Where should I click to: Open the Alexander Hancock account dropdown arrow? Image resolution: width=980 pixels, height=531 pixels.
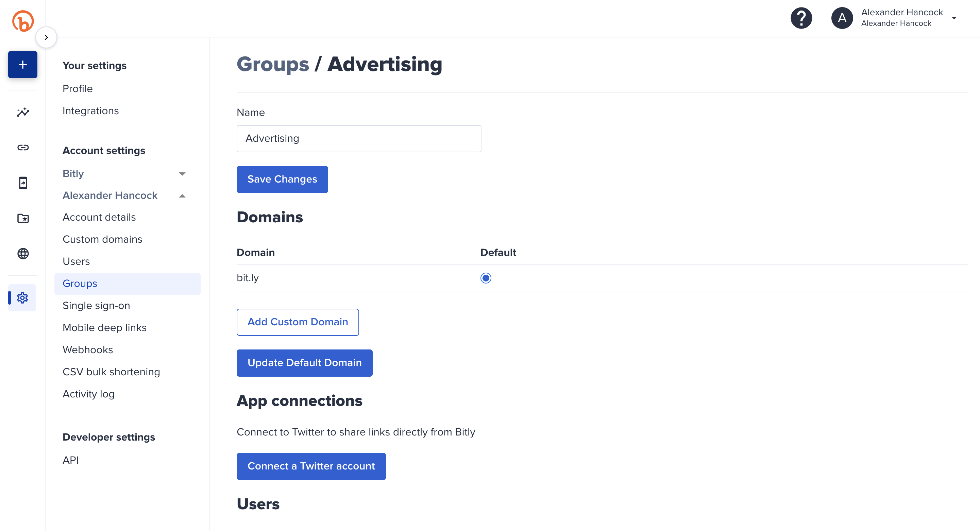coord(954,18)
